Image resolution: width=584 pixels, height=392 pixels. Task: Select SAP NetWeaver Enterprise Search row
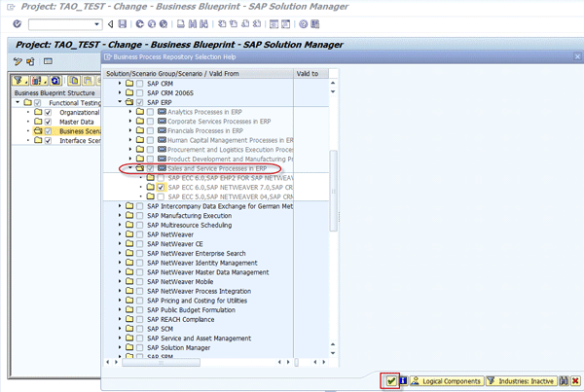[197, 253]
